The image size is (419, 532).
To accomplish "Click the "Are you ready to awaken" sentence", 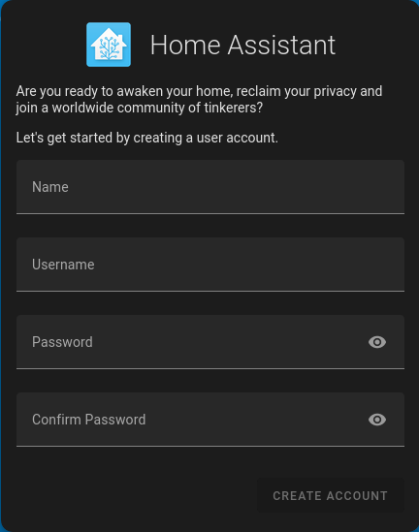I will click(199, 100).
